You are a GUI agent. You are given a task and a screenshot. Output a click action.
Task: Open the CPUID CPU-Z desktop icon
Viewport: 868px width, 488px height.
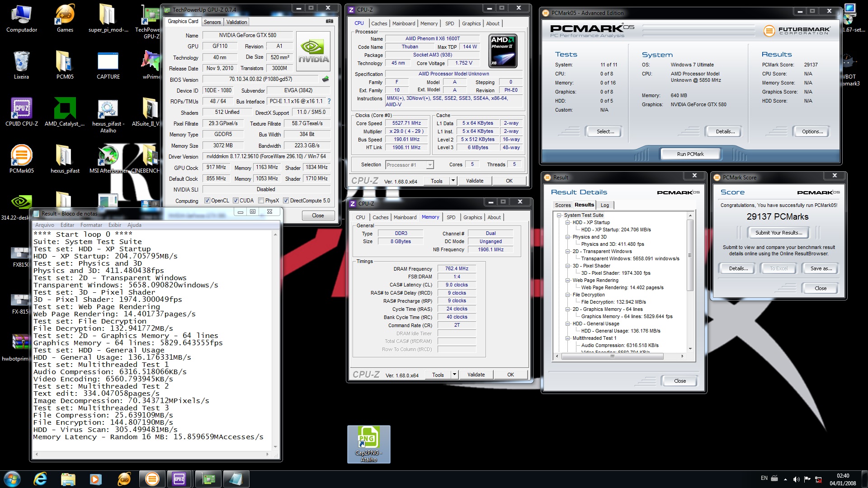(21, 113)
